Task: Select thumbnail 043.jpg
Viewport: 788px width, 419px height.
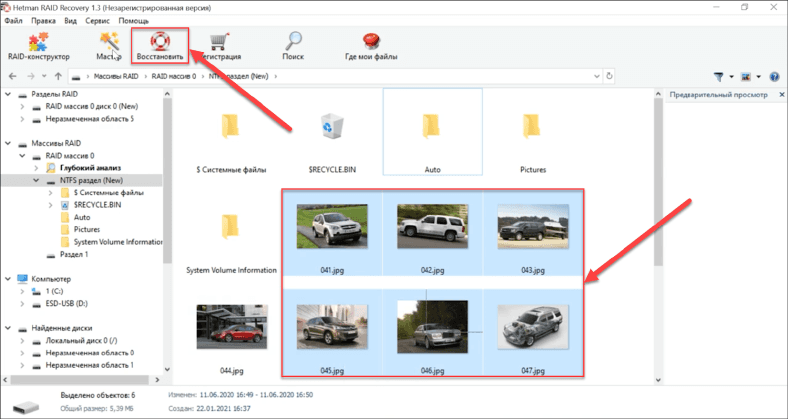Action: 533,226
